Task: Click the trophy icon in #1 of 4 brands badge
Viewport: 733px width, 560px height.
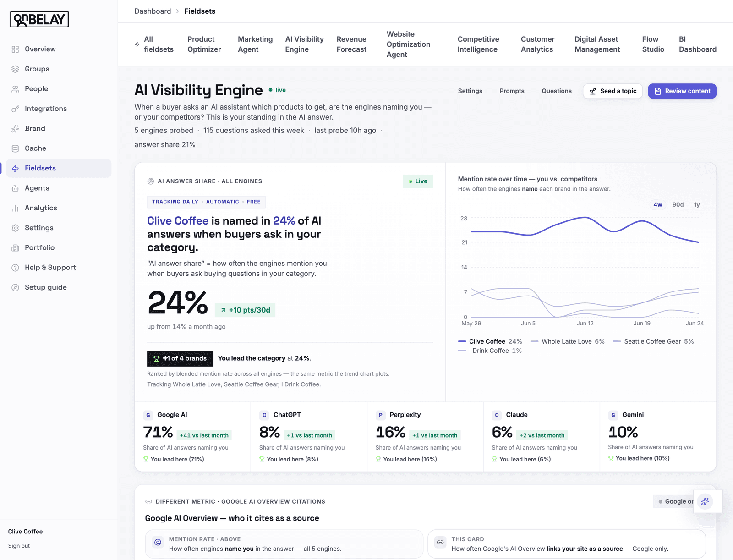Action: tap(156, 358)
